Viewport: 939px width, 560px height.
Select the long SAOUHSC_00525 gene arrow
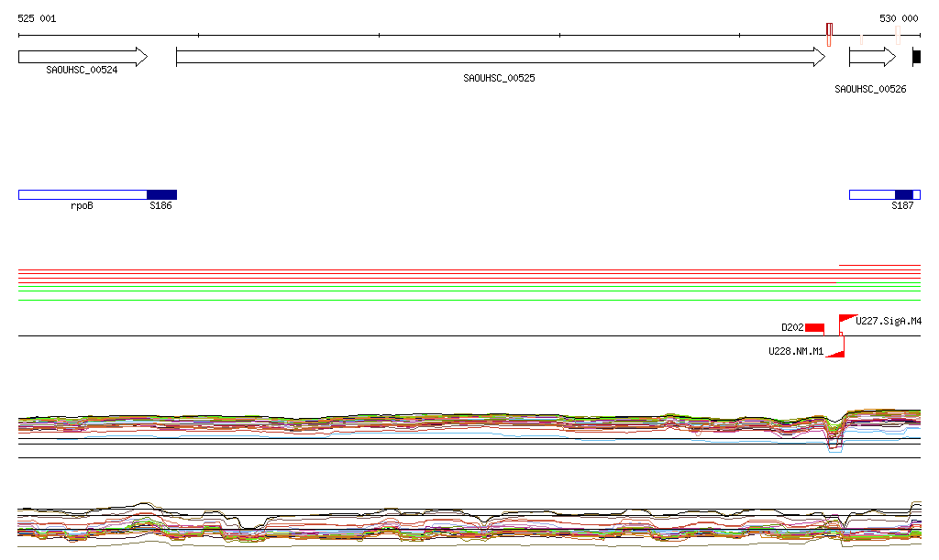(x=501, y=57)
